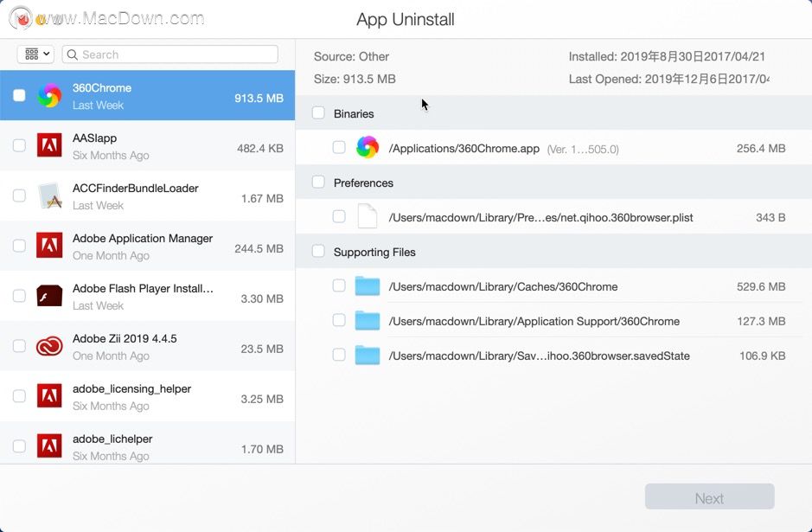Click the 343 B size value
The image size is (812, 532).
[770, 218]
